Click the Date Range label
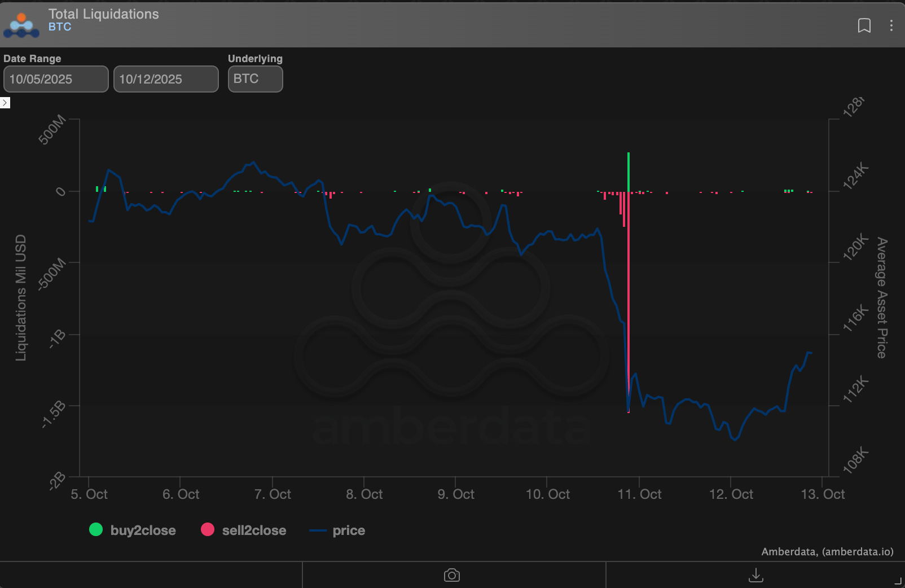Viewport: 905px width, 588px height. [32, 59]
